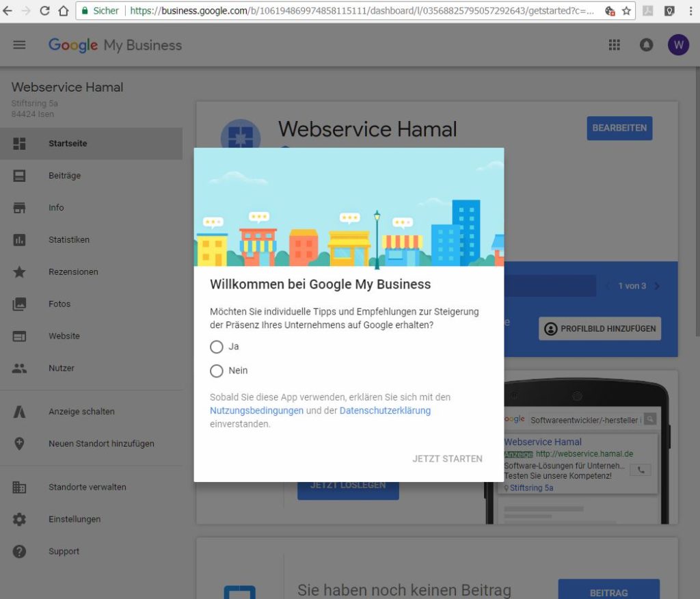Open the Fotos menu item
The height and width of the screenshot is (599, 700).
[91, 304]
